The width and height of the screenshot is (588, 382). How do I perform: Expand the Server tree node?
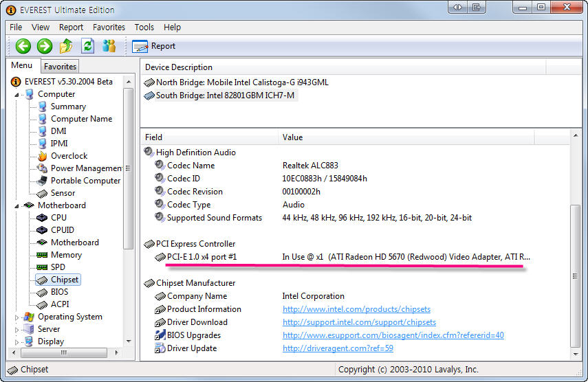17,330
